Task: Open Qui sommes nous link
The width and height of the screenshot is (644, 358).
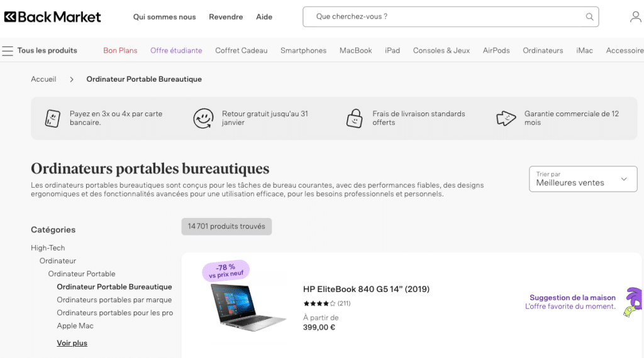Action: click(164, 17)
